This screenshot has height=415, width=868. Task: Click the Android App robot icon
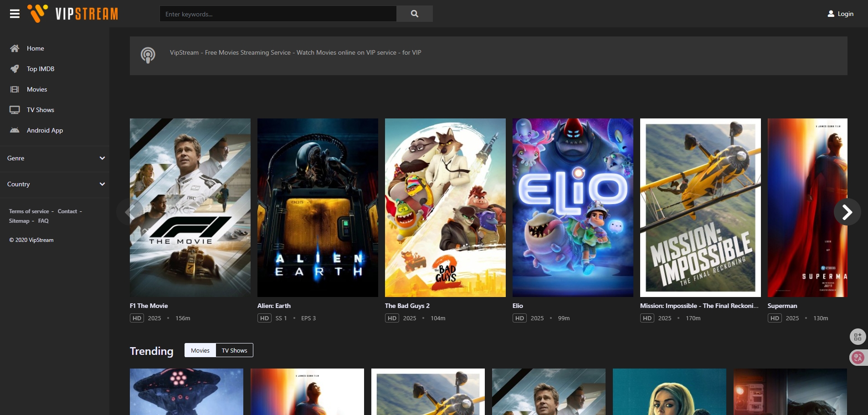15,130
